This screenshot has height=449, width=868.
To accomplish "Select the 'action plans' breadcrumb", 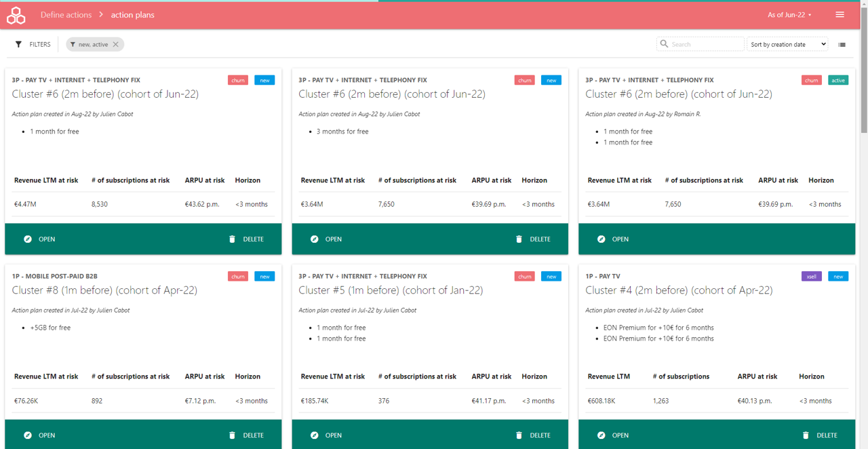I will pyautogui.click(x=133, y=15).
